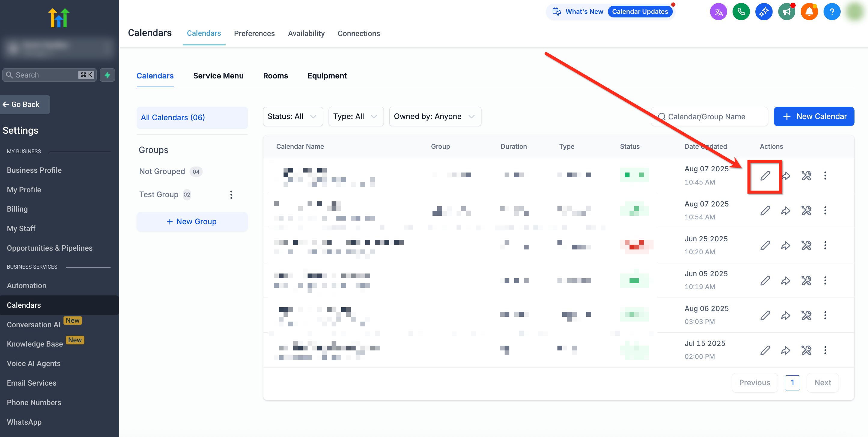Click the lightning bolt quick actions icon
The height and width of the screenshot is (437, 868).
pyautogui.click(x=108, y=75)
